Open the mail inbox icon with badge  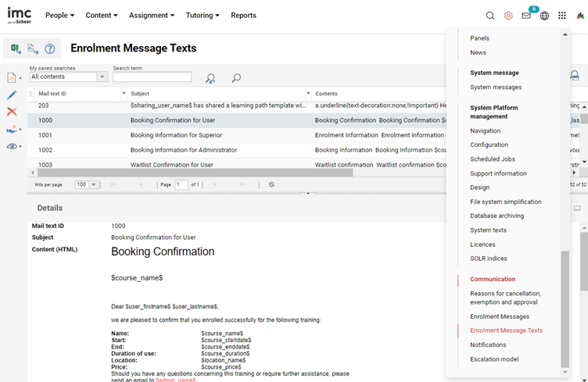tap(526, 16)
